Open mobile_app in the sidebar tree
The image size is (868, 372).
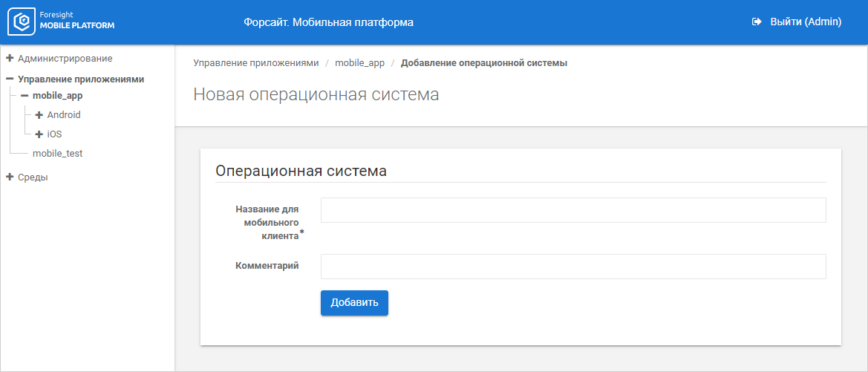click(x=57, y=96)
